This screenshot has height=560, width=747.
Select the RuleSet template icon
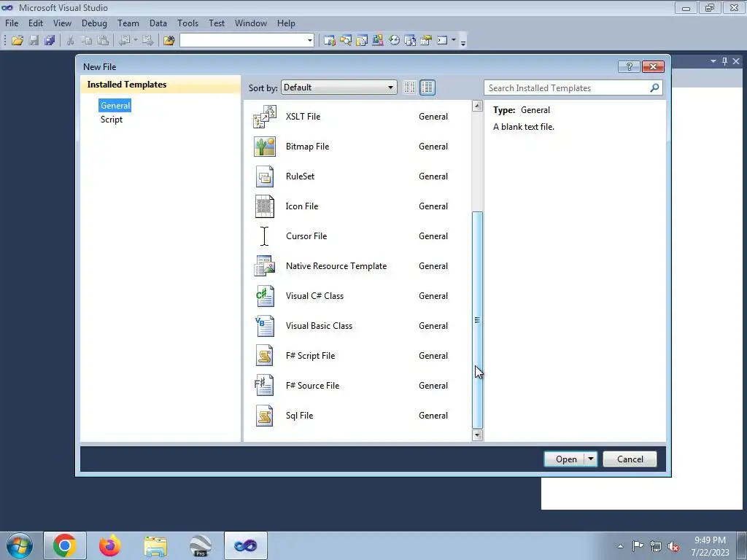click(264, 176)
